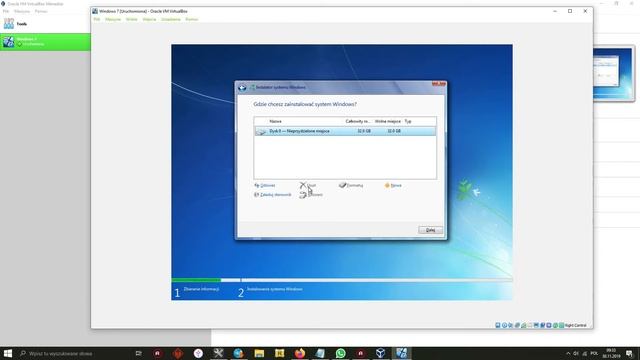Screen dimensions: 640x360
Task: Open Task View from taskbar
Action: (x=138, y=353)
